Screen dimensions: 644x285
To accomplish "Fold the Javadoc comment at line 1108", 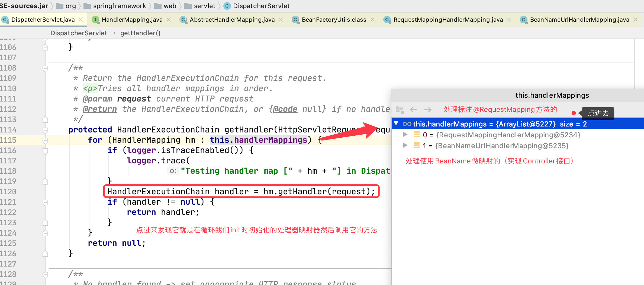I will [45, 68].
